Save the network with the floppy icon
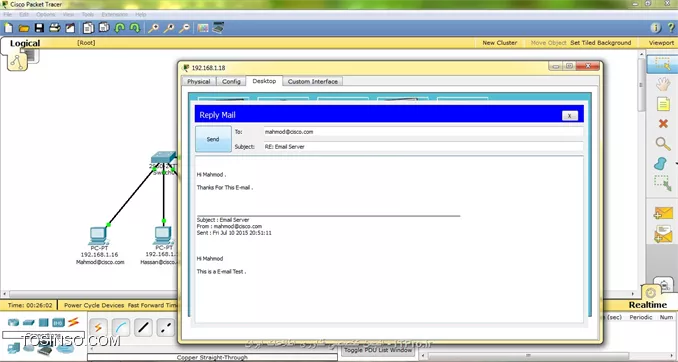 tap(39, 28)
